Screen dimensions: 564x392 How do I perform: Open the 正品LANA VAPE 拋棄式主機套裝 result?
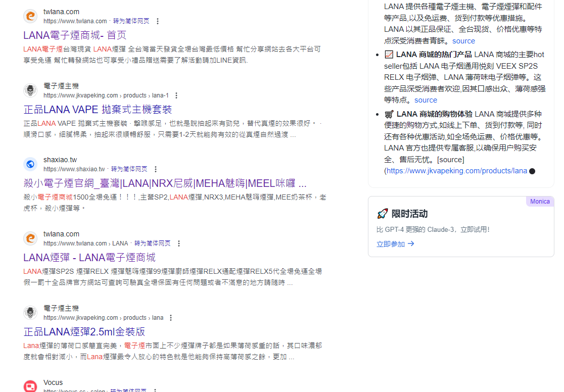[x=98, y=109]
